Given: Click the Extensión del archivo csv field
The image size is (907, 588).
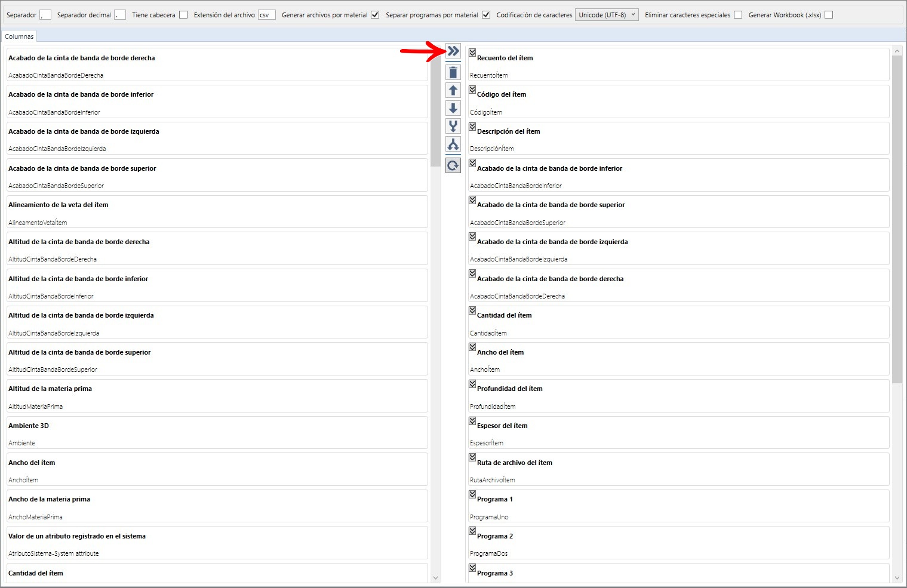Looking at the screenshot, I should point(267,15).
